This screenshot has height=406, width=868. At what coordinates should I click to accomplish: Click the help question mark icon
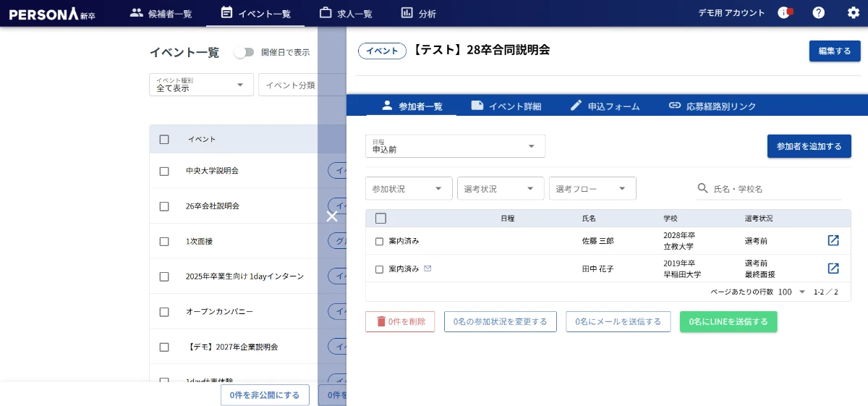(818, 13)
